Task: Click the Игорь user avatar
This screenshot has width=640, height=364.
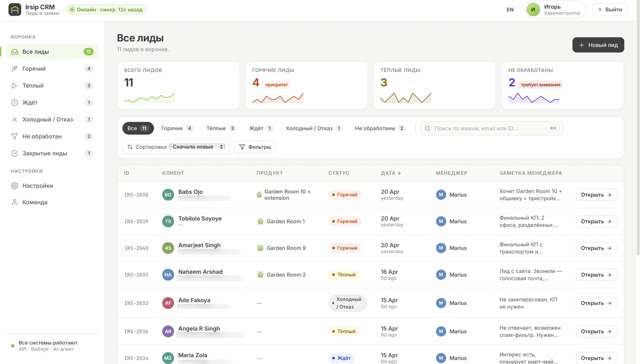Action: (533, 10)
